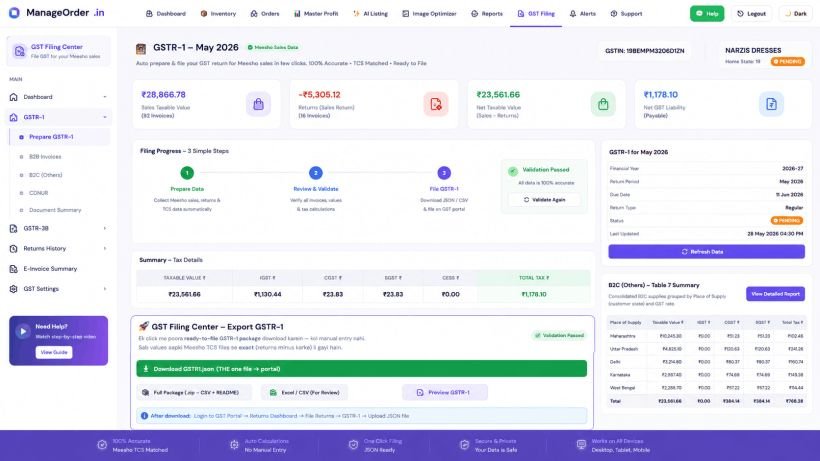Screen dimensions: 820x461
Task: Open E-Invoice Summary in sidebar
Action: point(50,269)
